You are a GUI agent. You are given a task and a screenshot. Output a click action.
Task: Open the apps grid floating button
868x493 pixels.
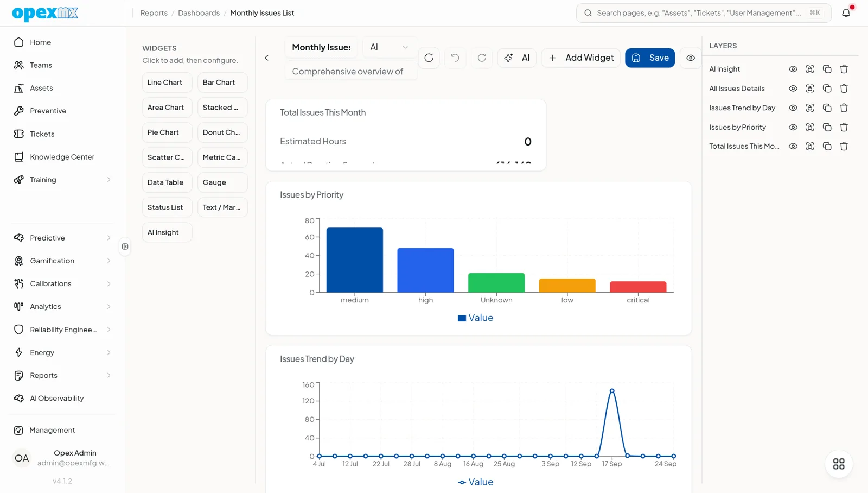coord(839,464)
